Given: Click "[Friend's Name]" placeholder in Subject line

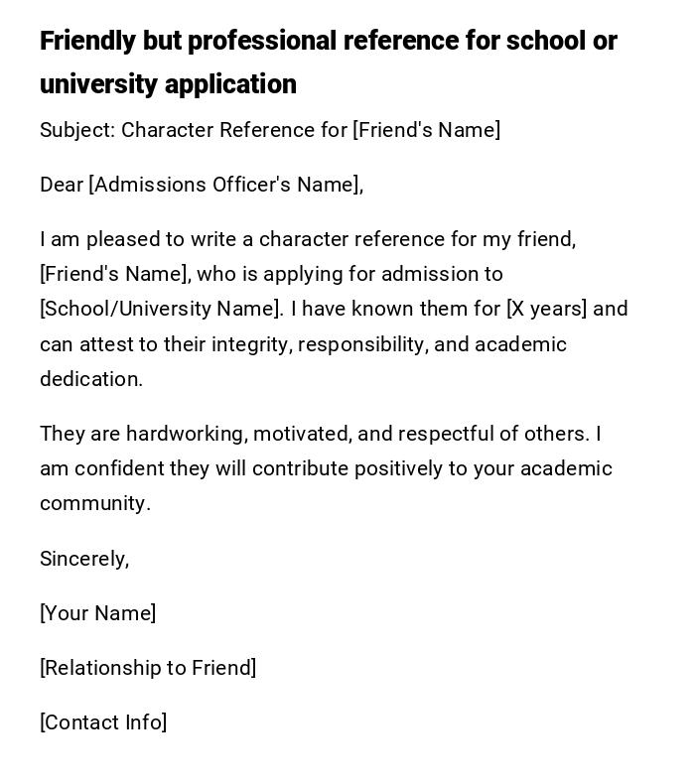Looking at the screenshot, I should 426,130.
